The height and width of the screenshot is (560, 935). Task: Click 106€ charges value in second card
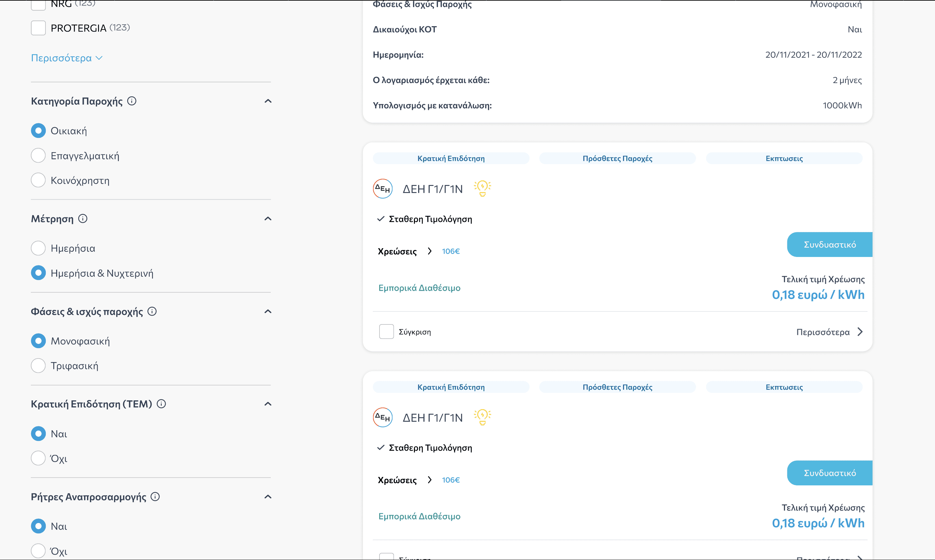pyautogui.click(x=451, y=480)
